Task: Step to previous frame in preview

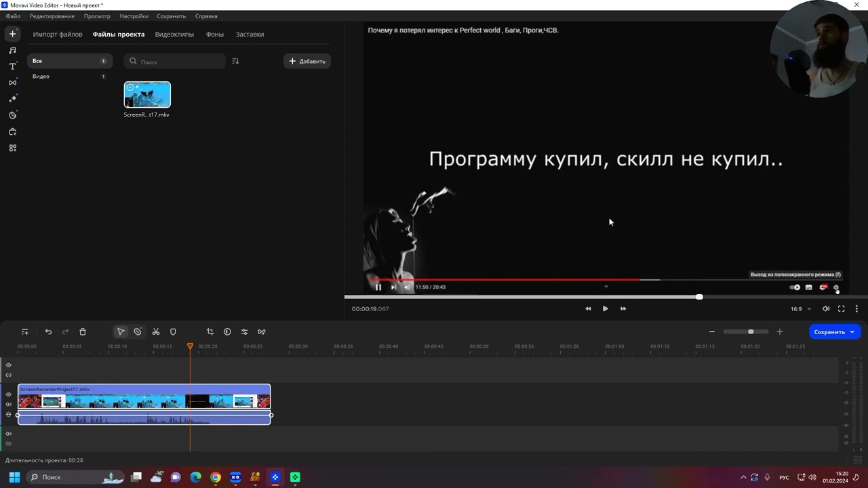Action: (588, 308)
